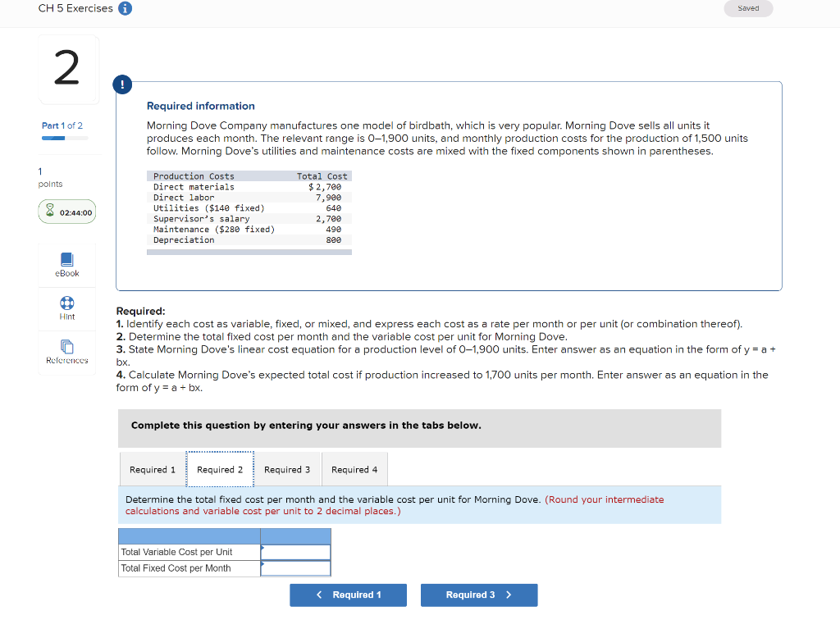The height and width of the screenshot is (638, 840).
Task: Click the 7,900 direct labor value
Action: pos(328,198)
